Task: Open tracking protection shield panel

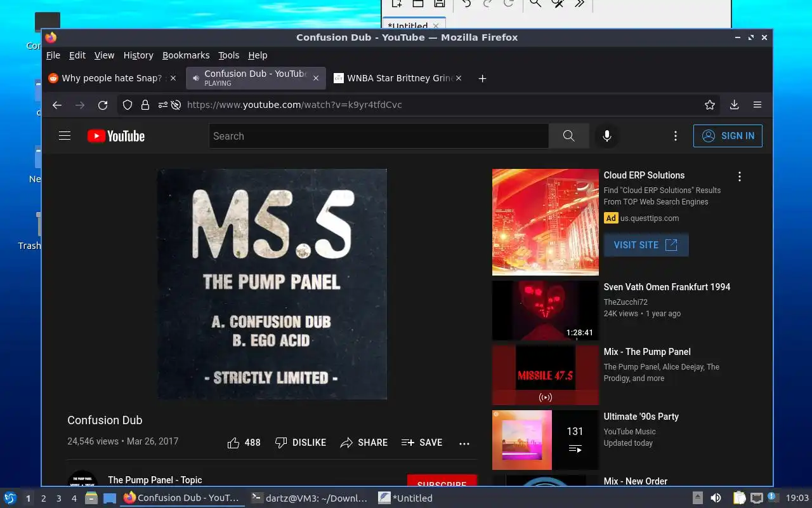Action: [x=128, y=105]
